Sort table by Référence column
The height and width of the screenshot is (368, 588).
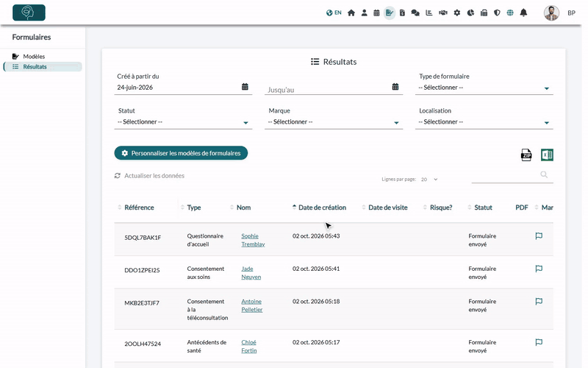[139, 208]
